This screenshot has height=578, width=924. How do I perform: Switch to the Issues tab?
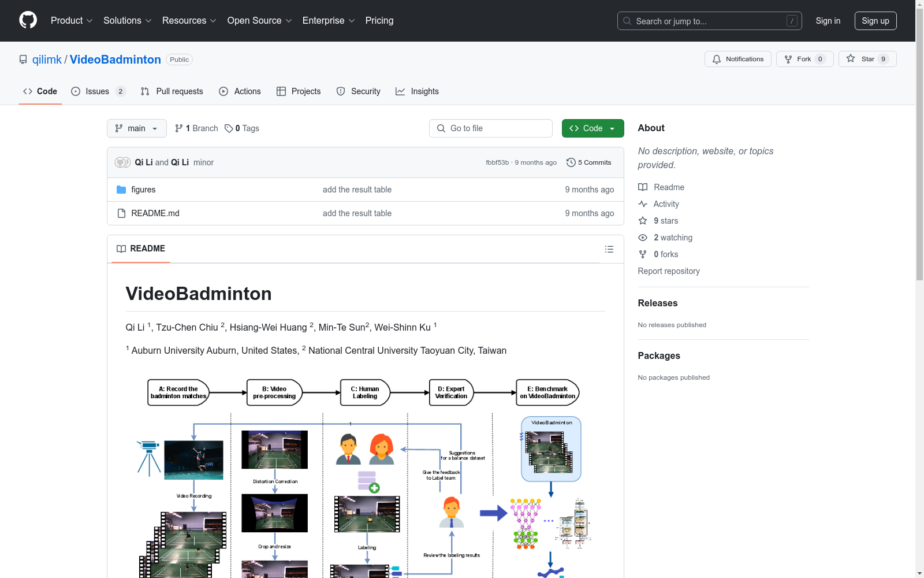pyautogui.click(x=98, y=91)
